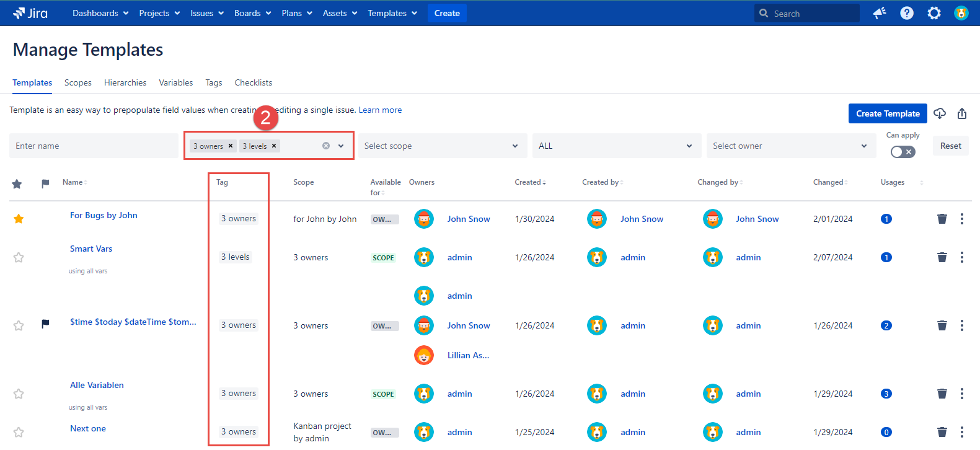980x450 pixels.
Task: Expand the Select scope dropdown
Action: click(442, 146)
